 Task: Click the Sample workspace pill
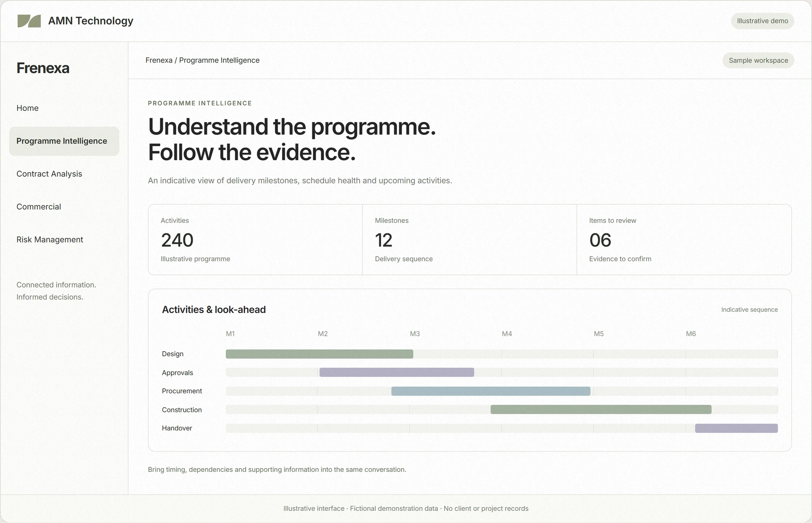pos(758,61)
